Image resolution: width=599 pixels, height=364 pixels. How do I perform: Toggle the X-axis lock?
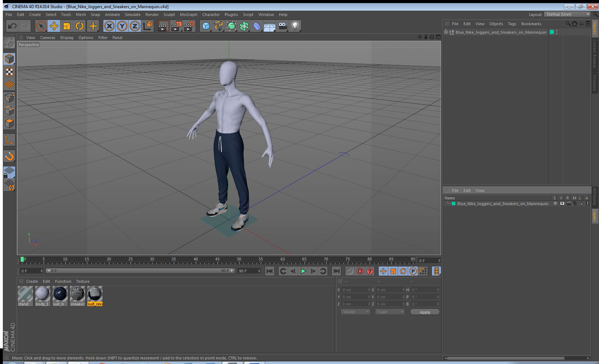[x=109, y=26]
